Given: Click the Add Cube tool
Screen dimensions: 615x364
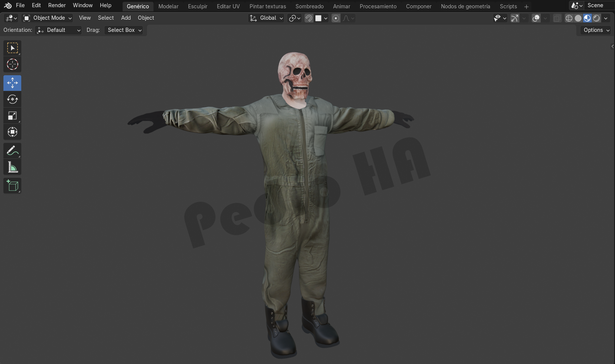Looking at the screenshot, I should (12, 186).
